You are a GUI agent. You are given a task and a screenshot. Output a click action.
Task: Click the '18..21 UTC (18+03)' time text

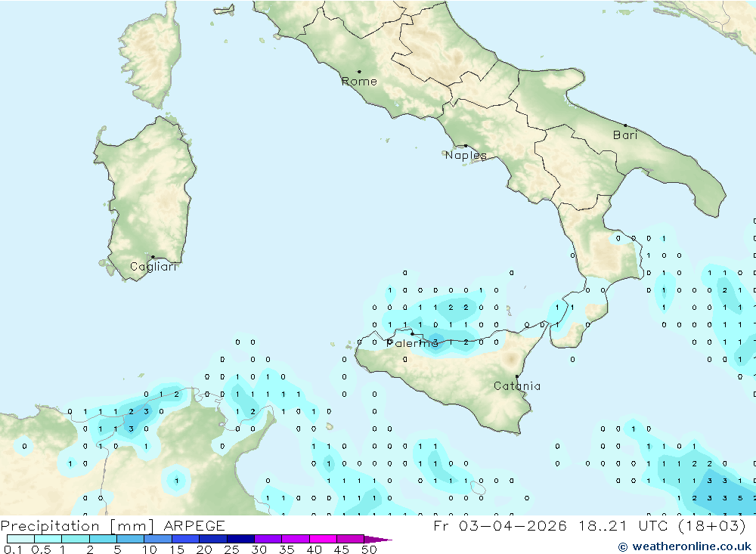[662, 525]
